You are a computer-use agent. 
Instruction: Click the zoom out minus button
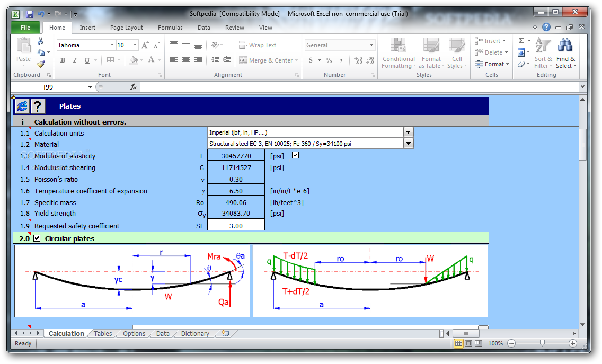511,343
